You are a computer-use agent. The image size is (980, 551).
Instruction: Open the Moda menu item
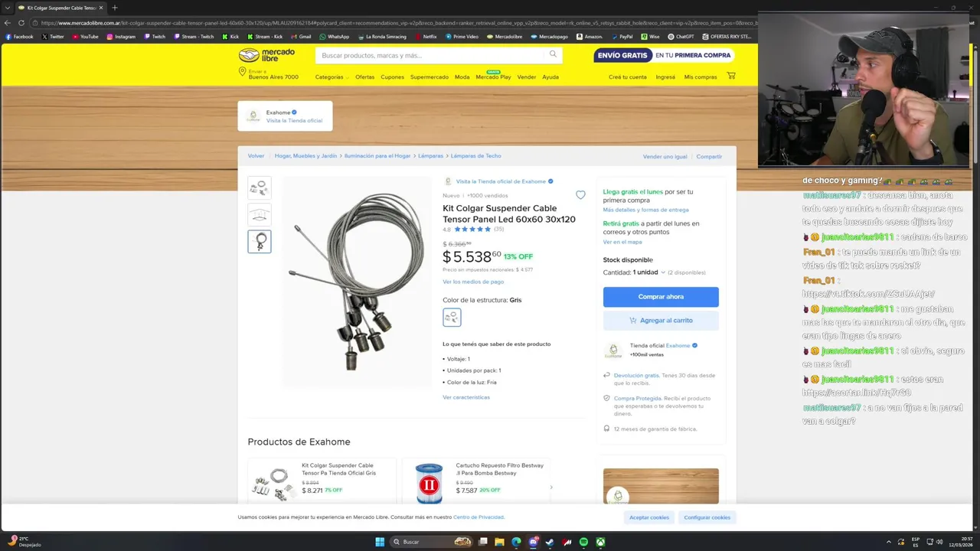click(462, 77)
